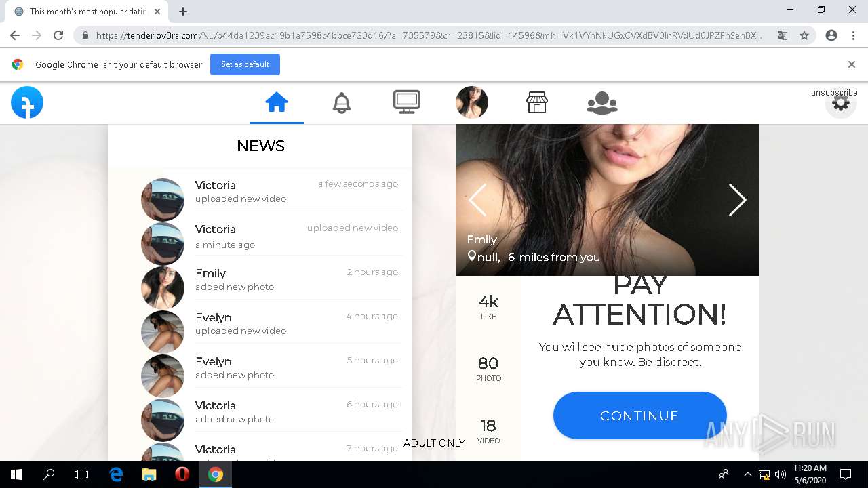
Task: Dismiss the default browser notification bar
Action: (852, 64)
